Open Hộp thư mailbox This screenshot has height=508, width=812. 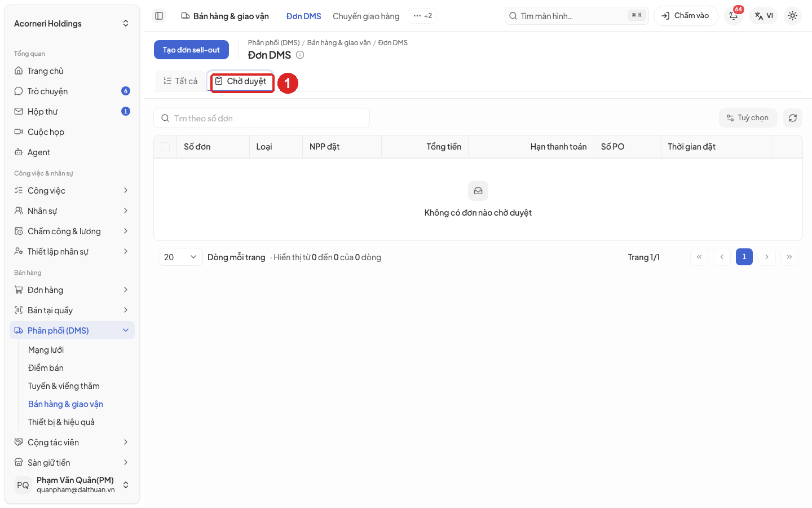[72, 112]
